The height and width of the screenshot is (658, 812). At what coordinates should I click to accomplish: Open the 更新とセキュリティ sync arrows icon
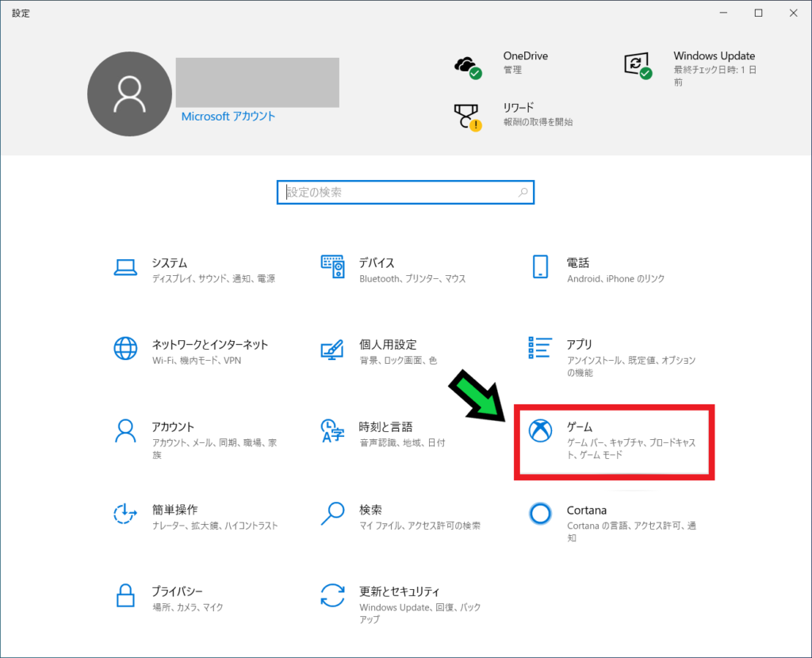click(x=332, y=595)
